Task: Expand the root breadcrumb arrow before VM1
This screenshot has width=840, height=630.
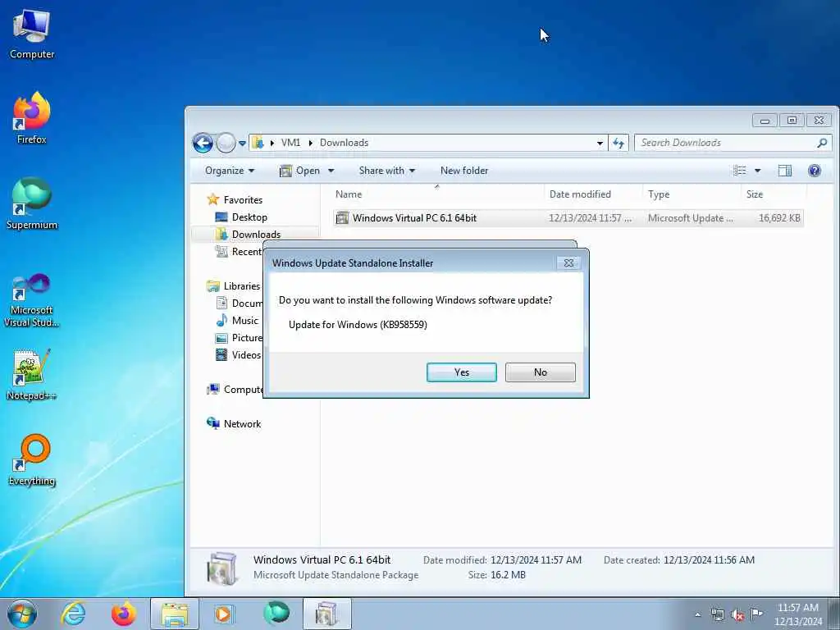Action: [272, 143]
